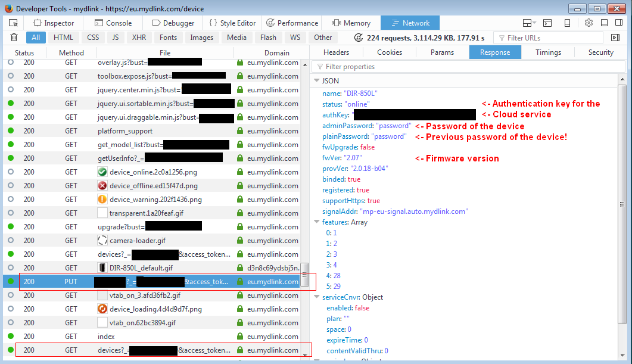Click the lock icon in platform_support row
This screenshot has width=632, height=364.
240,130
